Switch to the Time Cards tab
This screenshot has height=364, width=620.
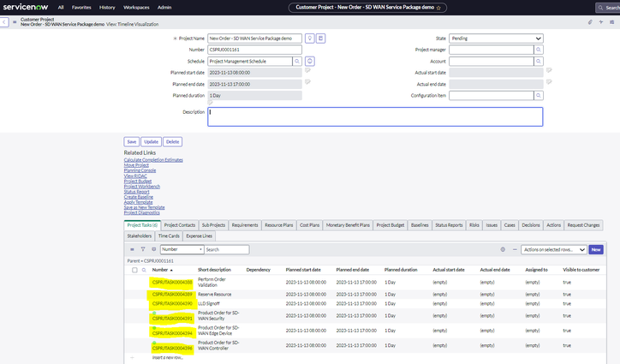(169, 236)
